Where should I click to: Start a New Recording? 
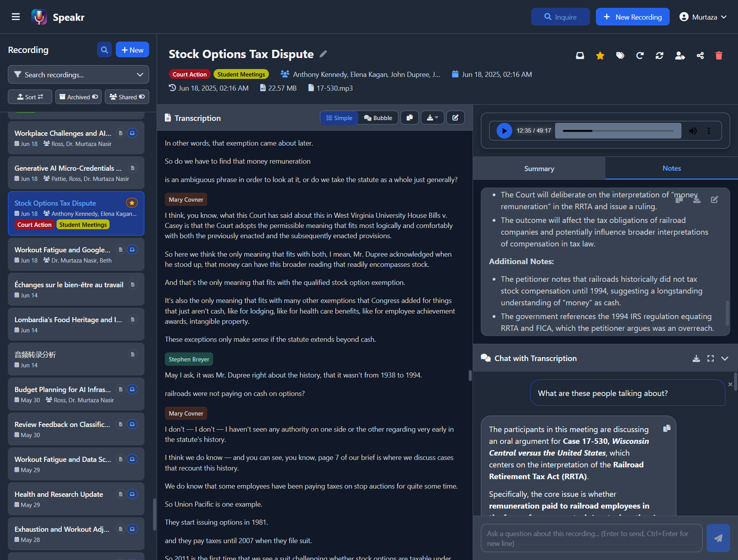632,16
